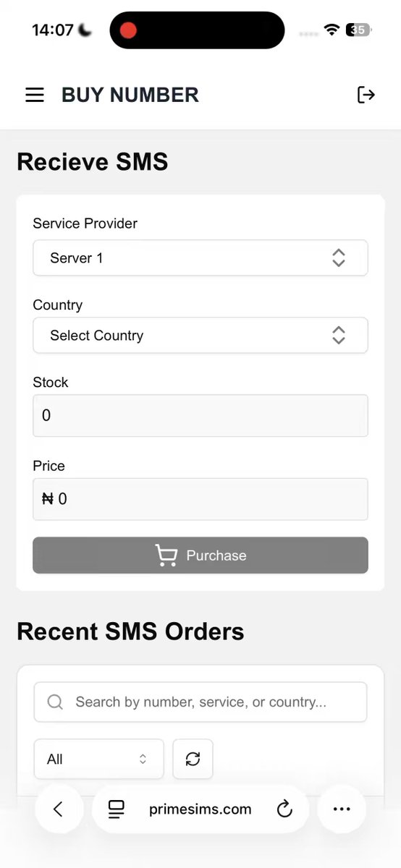The height and width of the screenshot is (868, 401).
Task: Tap the browser page settings icon
Action: (x=117, y=809)
